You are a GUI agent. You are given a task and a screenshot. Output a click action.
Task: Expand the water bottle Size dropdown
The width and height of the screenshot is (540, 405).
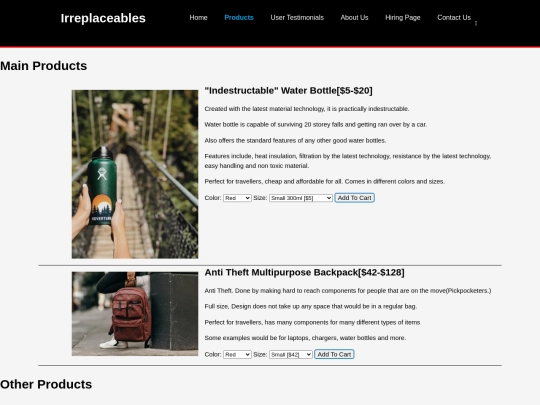click(x=301, y=198)
